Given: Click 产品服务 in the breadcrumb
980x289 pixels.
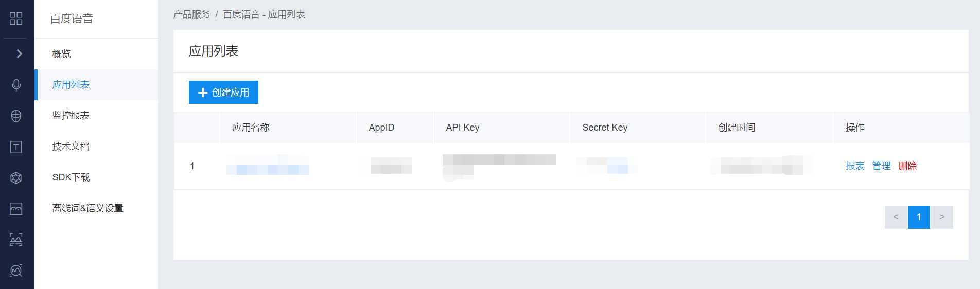Looking at the screenshot, I should [191, 14].
